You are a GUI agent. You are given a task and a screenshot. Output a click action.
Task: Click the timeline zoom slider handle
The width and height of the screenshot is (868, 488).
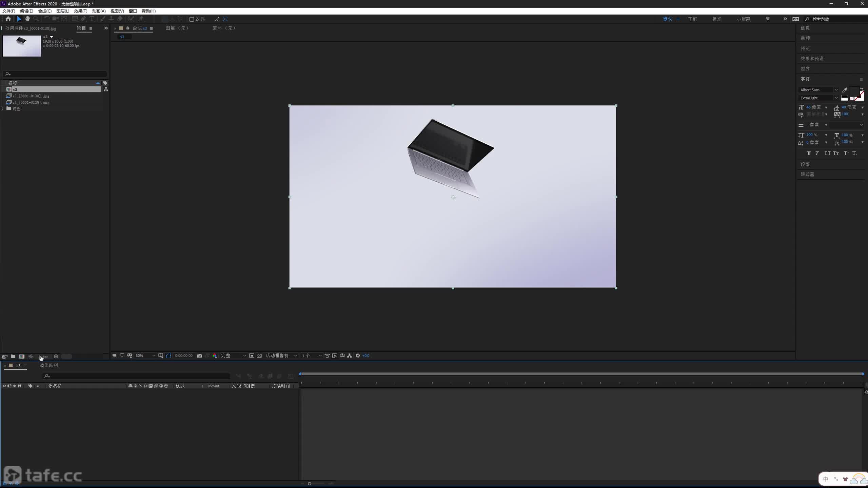[x=309, y=484]
